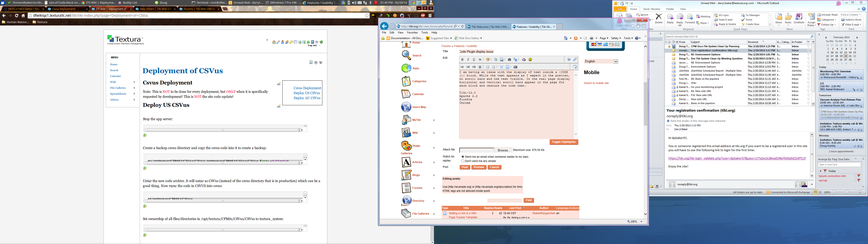Open Favorites menu in Internet Explorer

(412, 33)
